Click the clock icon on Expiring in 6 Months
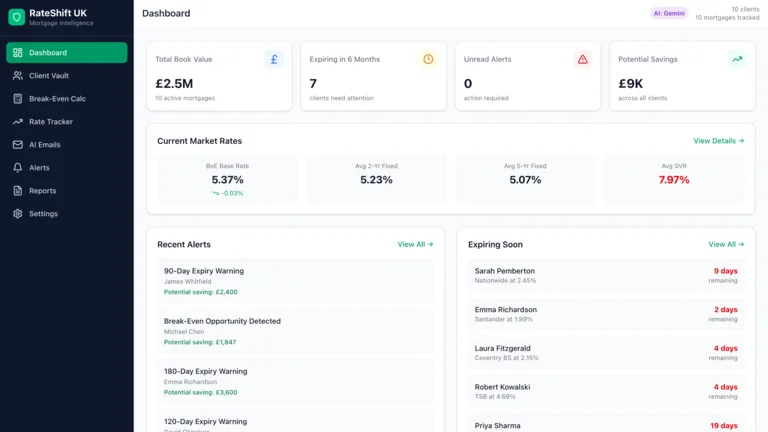The height and width of the screenshot is (432, 768). coord(428,59)
